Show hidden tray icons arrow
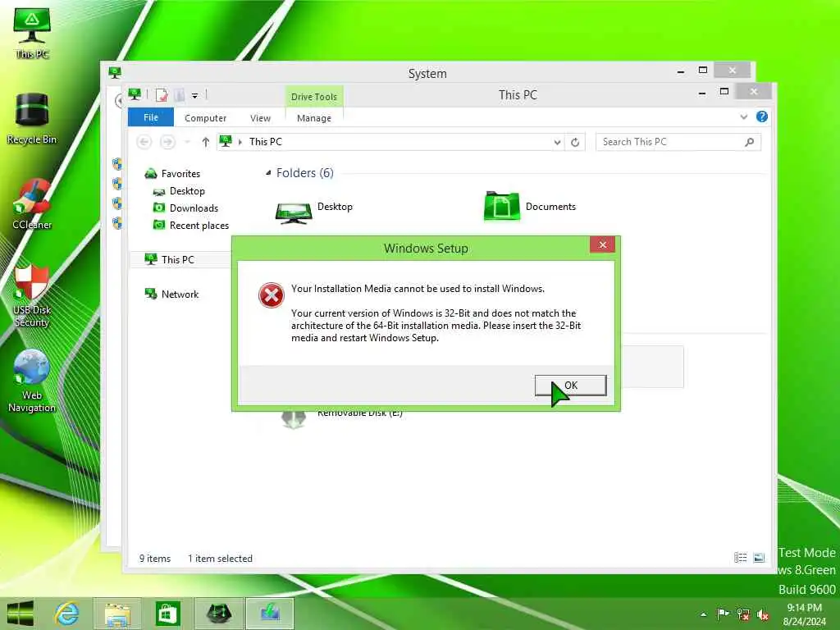This screenshot has height=630, width=840. [x=703, y=614]
